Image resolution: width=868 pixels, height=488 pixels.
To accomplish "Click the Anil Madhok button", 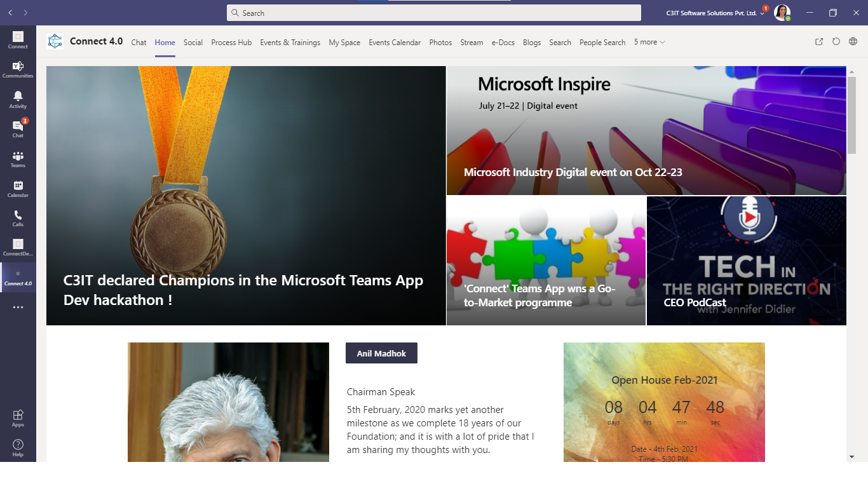I will [x=381, y=353].
